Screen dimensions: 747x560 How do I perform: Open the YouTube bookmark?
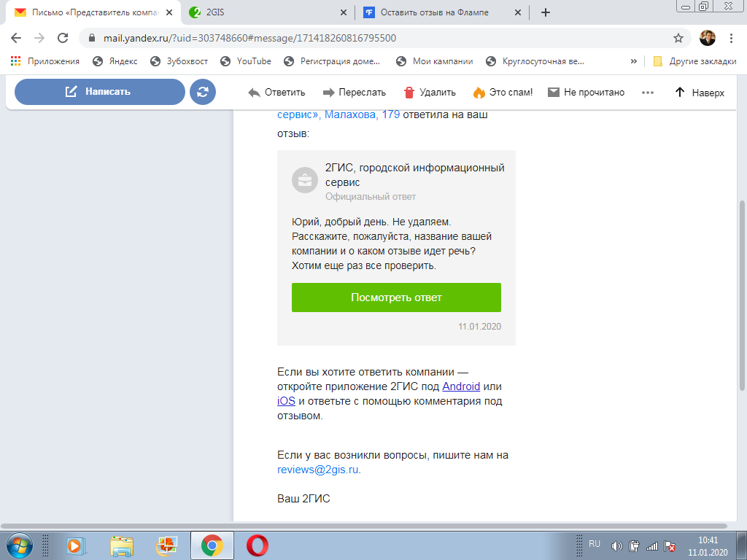tap(246, 61)
